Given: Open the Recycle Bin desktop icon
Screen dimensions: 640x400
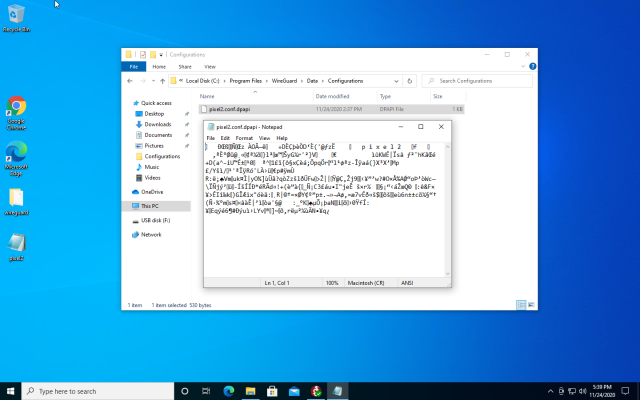Looking at the screenshot, I should 16,18.
